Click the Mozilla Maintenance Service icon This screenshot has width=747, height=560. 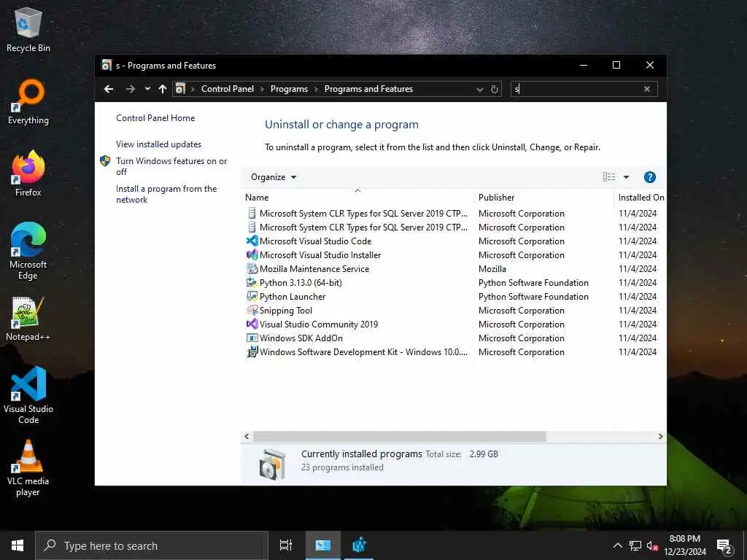point(252,268)
